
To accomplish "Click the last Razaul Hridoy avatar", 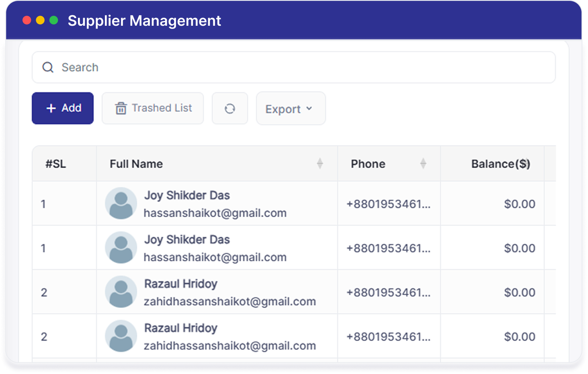I will [x=121, y=336].
